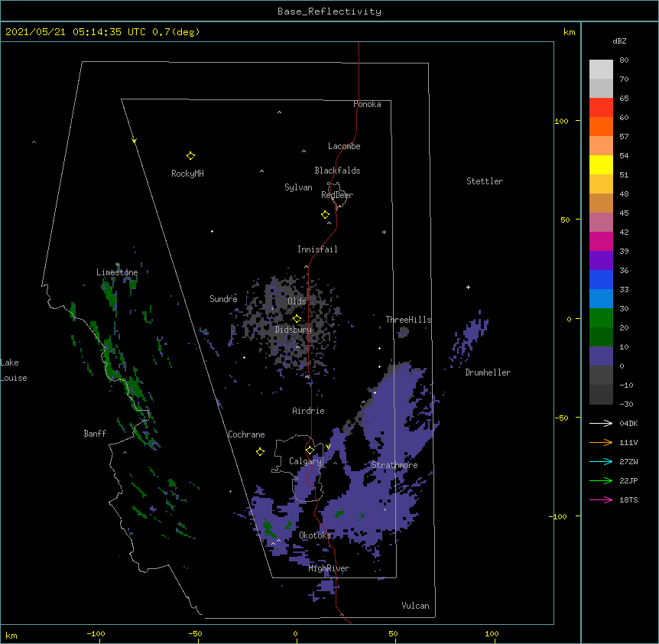Click the yellow diamond marker near RockyMH

coord(190,156)
